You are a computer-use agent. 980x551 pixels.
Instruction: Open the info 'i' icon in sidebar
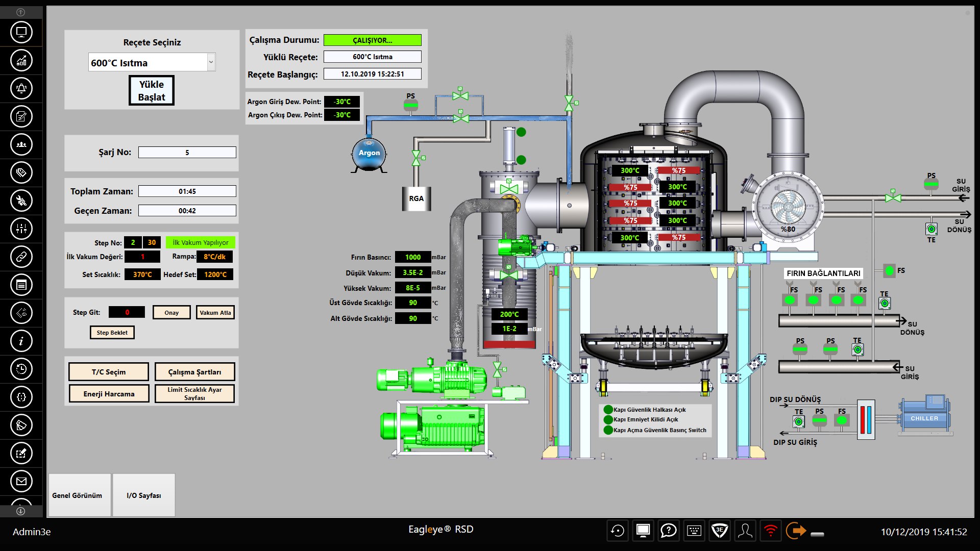click(21, 341)
